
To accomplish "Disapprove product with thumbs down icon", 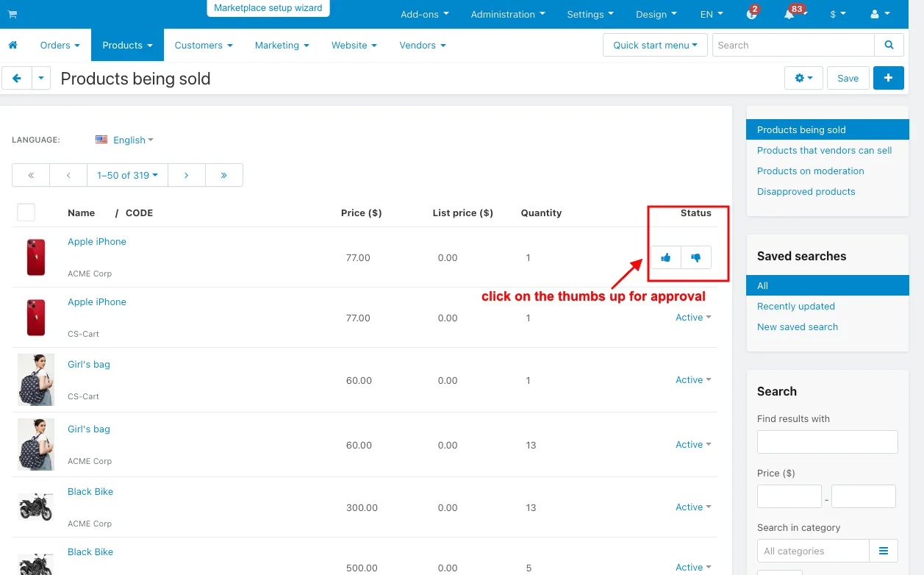I will (x=696, y=257).
